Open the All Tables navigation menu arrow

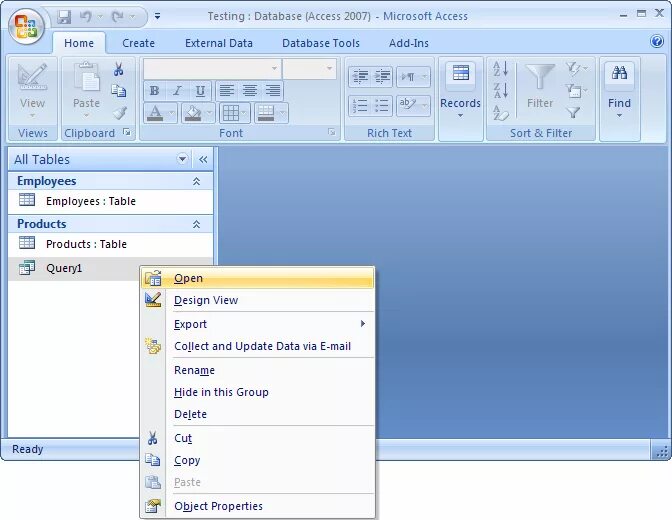click(182, 159)
